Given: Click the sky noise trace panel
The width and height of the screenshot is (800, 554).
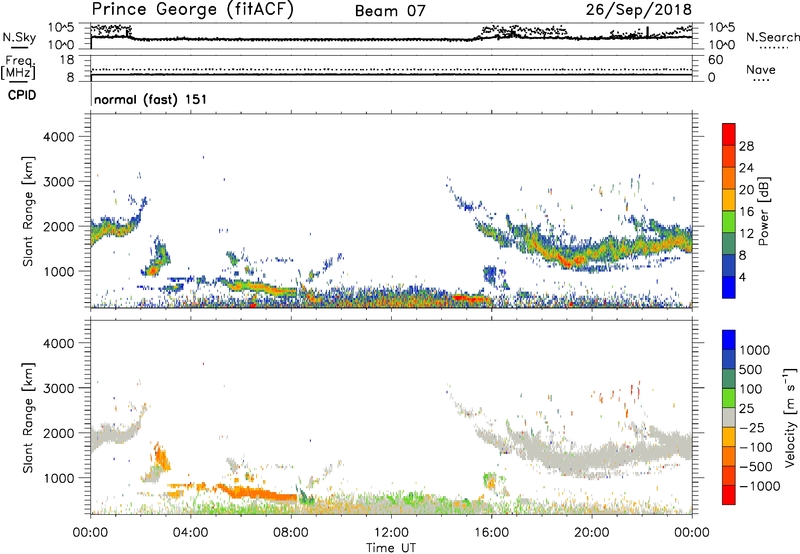Looking at the screenshot, I should click(x=391, y=36).
